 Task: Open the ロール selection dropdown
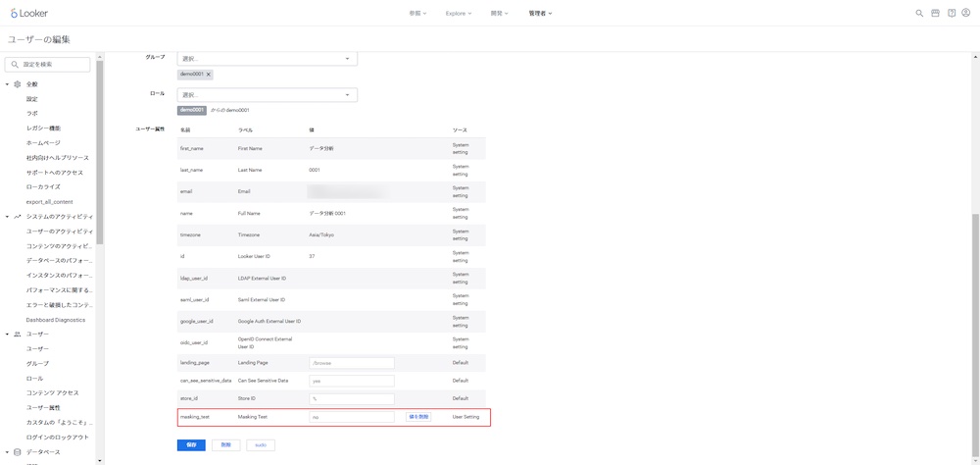267,95
